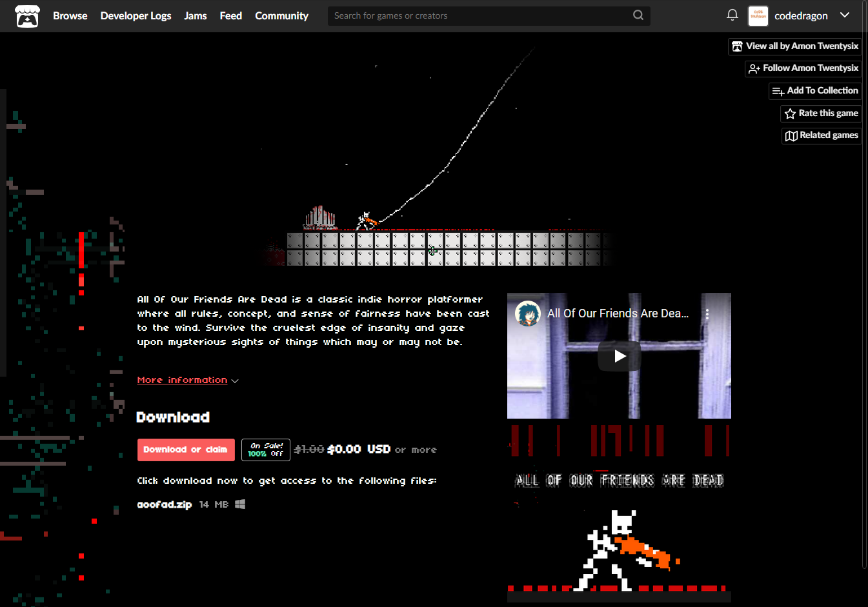This screenshot has width=868, height=607.
Task: Open the Browse menu item
Action: point(70,15)
